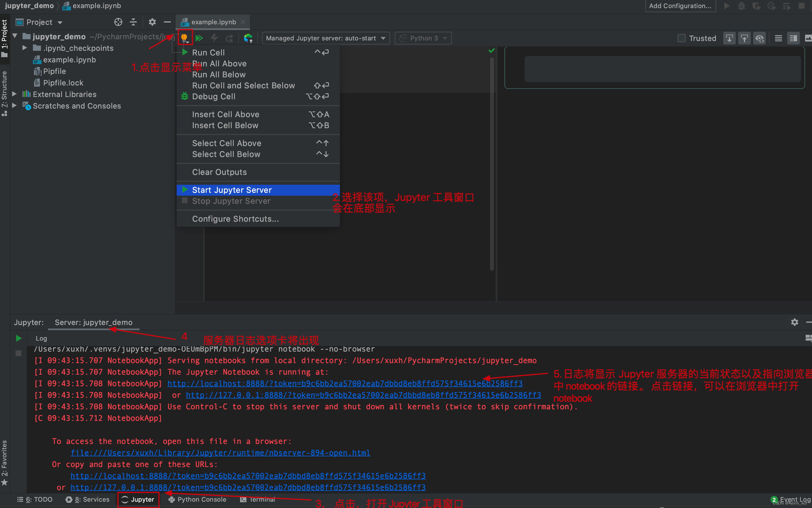812x508 pixels.
Task: Toggle split editor and preview layout
Action: click(x=793, y=38)
